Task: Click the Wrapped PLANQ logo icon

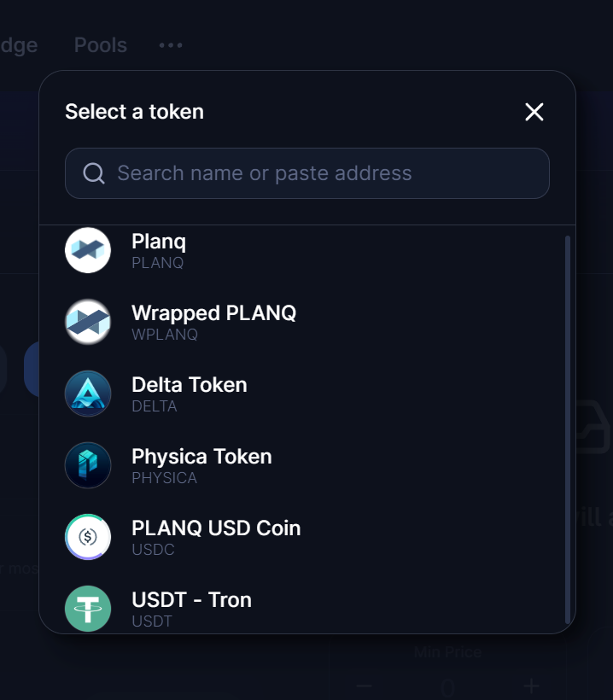Action: [x=88, y=322]
